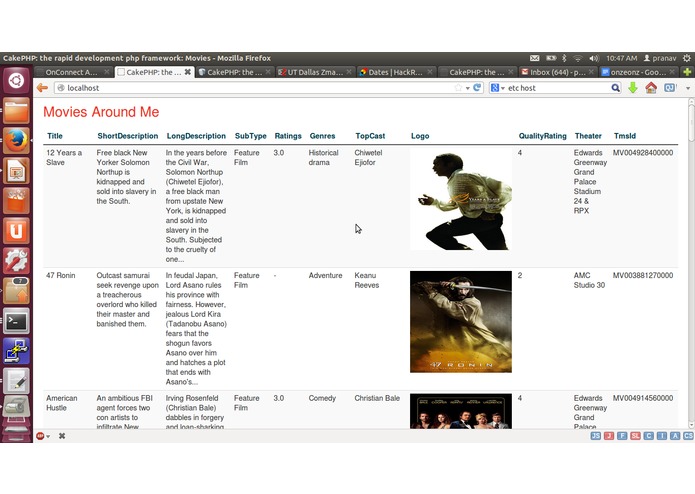Click the 47 Ronin poster image

point(461,322)
